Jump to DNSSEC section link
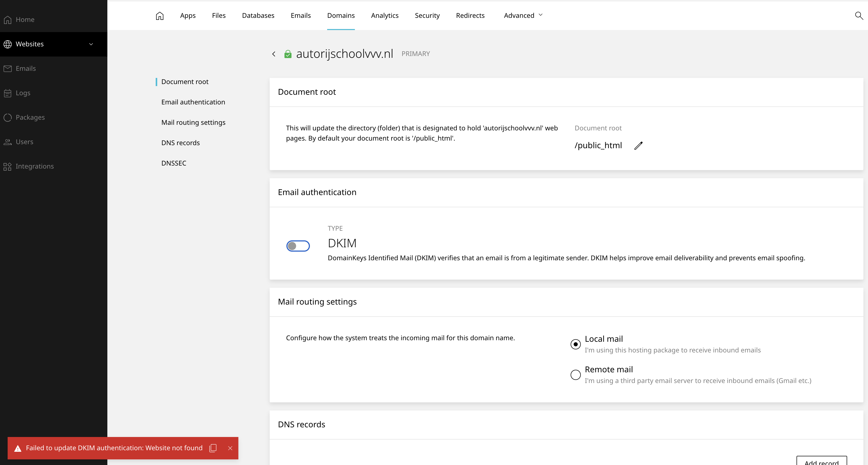The height and width of the screenshot is (465, 868). [x=174, y=163]
